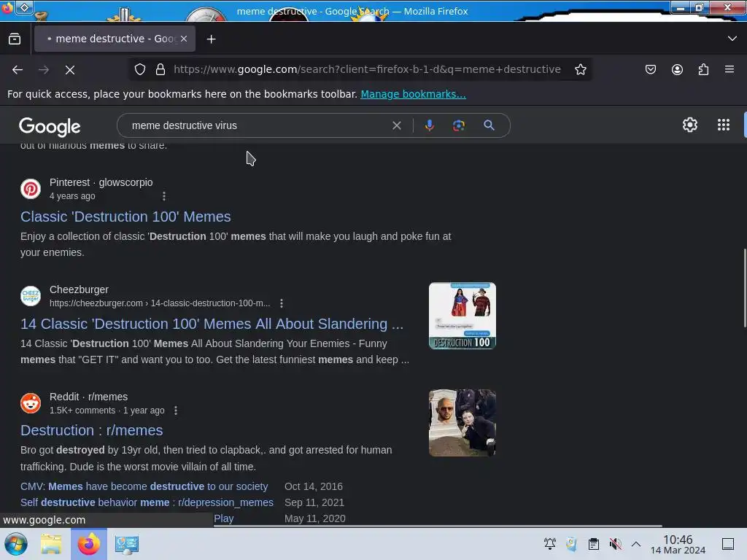Select the cheezburger.com URL breadcrumb
The width and height of the screenshot is (747, 560).
(x=160, y=303)
